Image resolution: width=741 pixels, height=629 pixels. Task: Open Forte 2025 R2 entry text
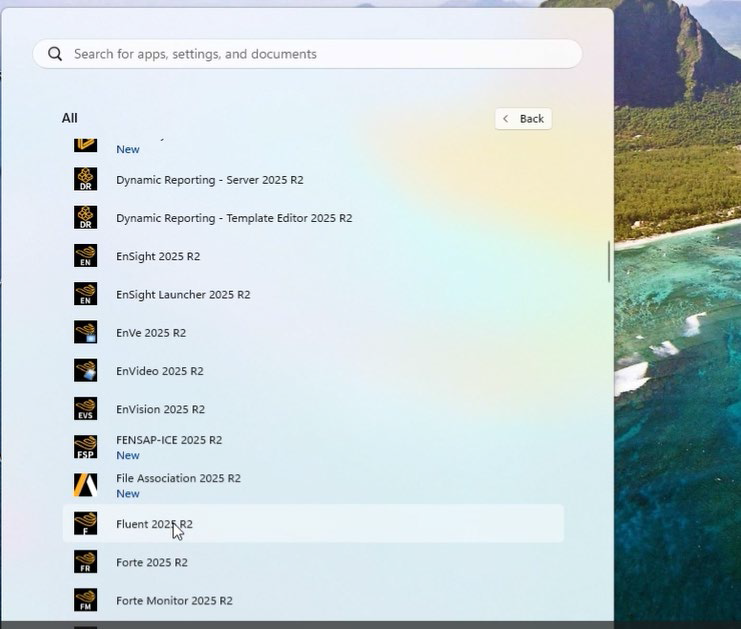[x=152, y=563]
